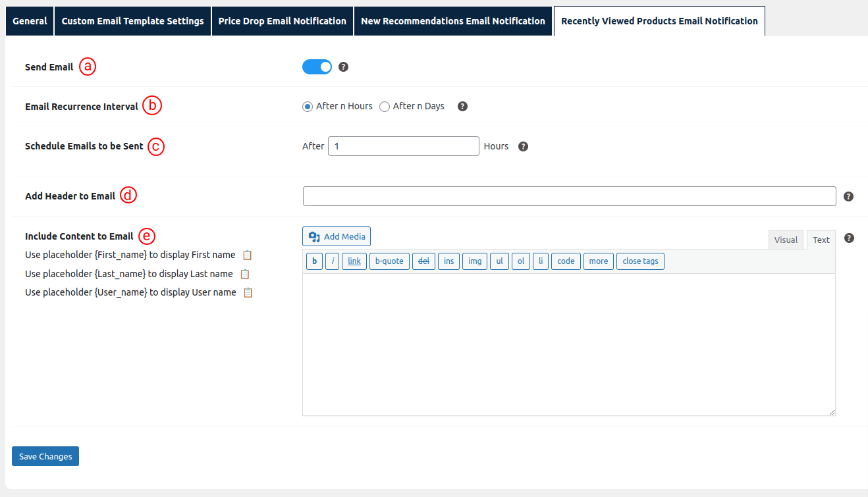
Task: Toggle the Send Email switch
Action: pos(317,67)
